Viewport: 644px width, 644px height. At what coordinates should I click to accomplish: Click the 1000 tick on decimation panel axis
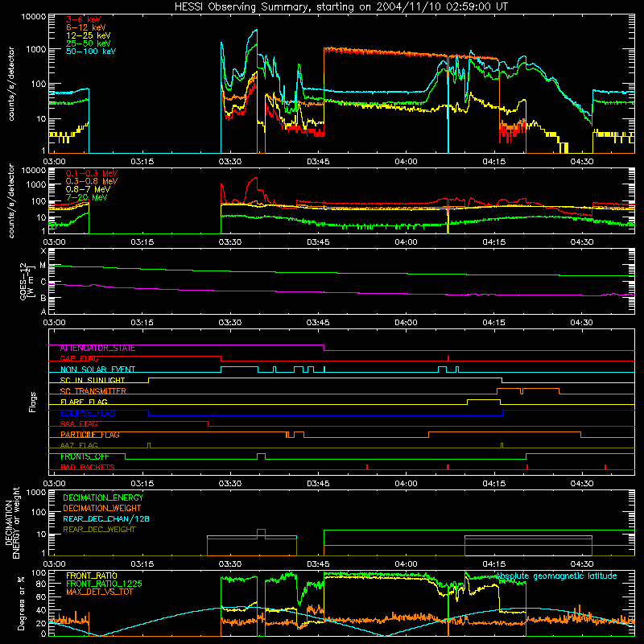(x=36, y=492)
